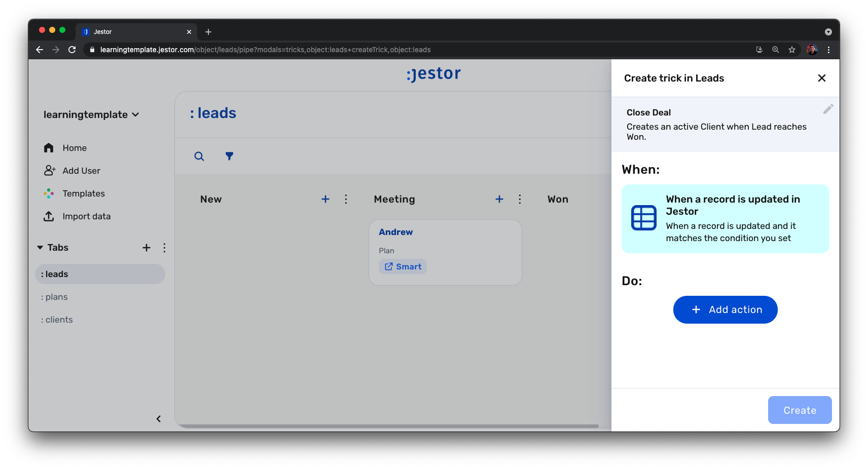
Task: Click the 'Close Deal' trick name
Action: point(648,112)
